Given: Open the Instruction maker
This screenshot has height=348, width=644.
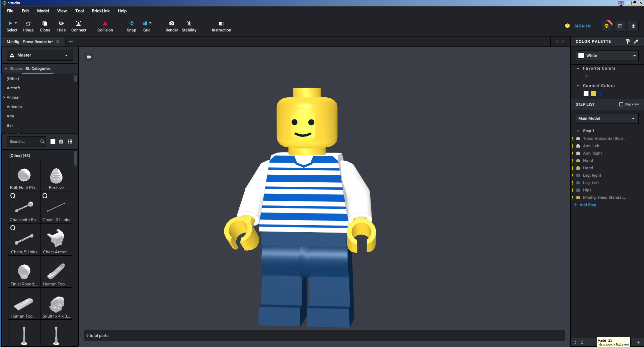Looking at the screenshot, I should (x=221, y=26).
